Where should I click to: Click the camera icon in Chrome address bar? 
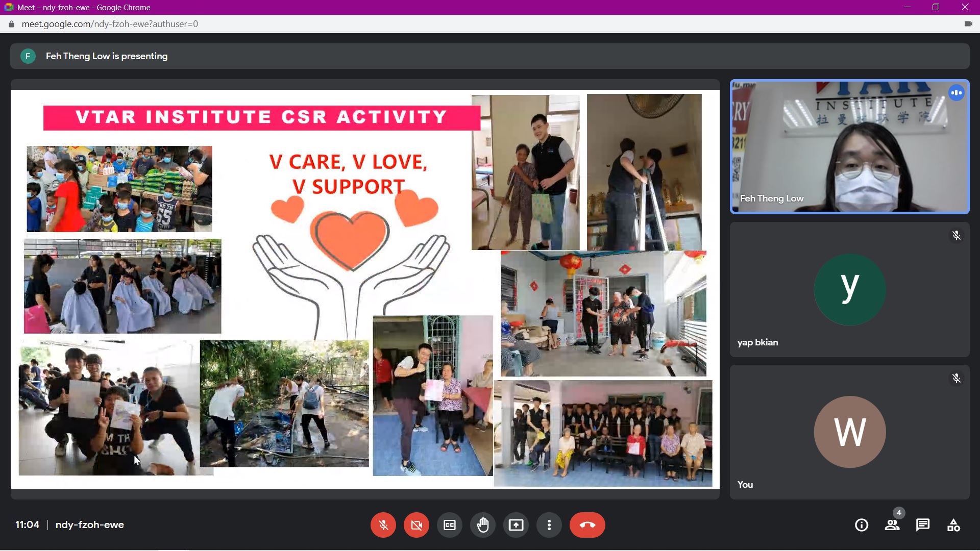click(x=968, y=24)
